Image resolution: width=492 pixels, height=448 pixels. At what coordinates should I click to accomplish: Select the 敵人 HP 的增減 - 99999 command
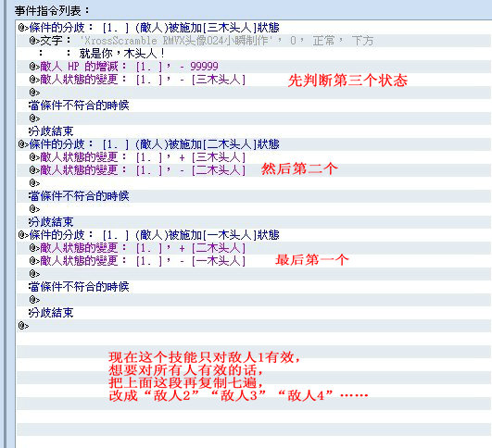[x=123, y=67]
